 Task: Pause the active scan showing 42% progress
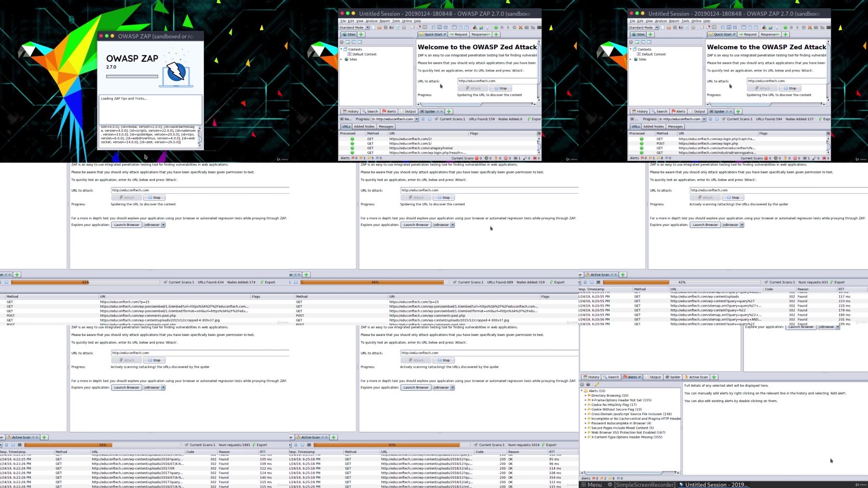click(x=585, y=282)
